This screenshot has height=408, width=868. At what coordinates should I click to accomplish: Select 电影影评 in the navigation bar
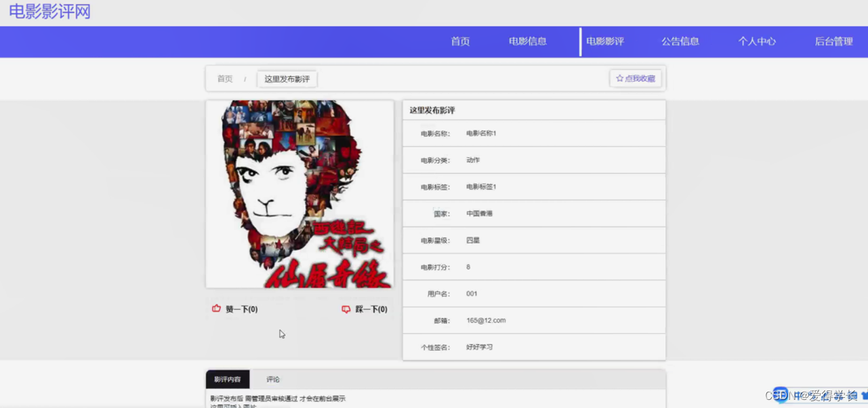point(605,41)
